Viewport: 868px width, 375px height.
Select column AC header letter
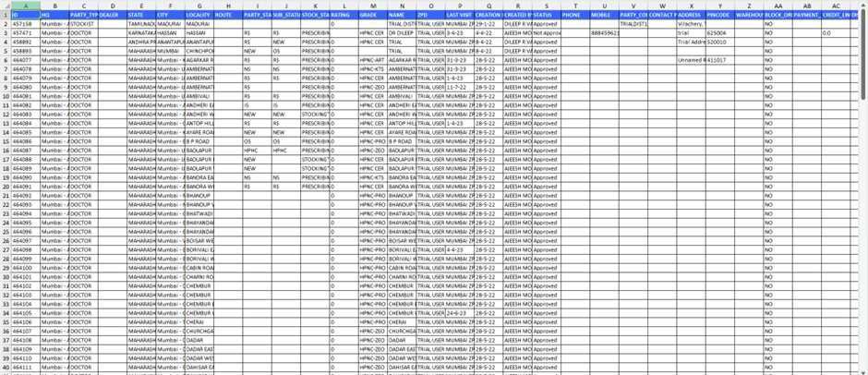835,6
